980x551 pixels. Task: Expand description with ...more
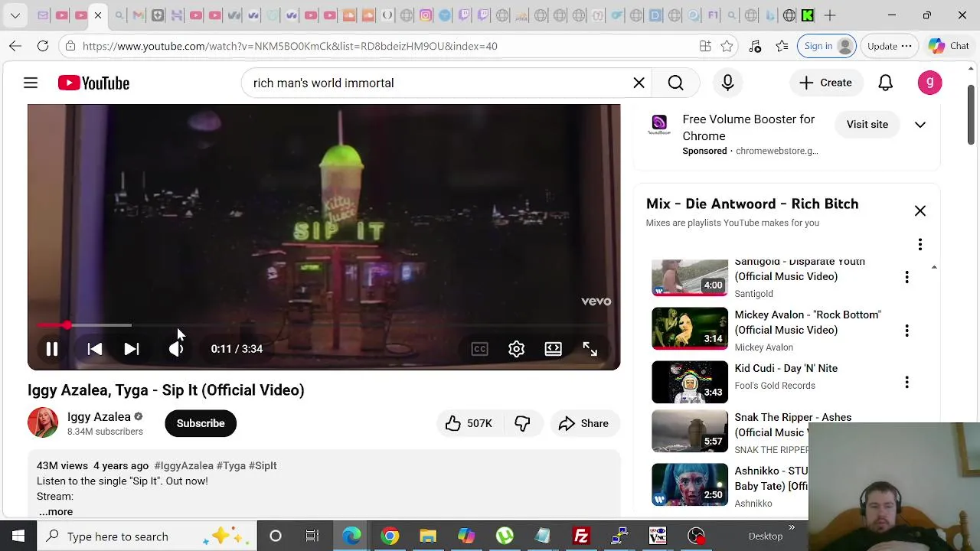[55, 512]
